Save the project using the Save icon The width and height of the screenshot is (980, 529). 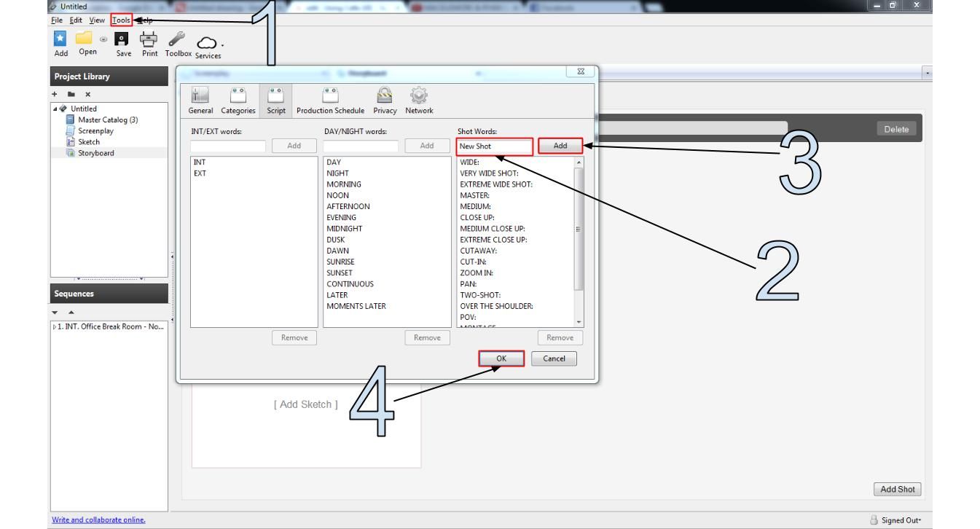[x=123, y=40]
